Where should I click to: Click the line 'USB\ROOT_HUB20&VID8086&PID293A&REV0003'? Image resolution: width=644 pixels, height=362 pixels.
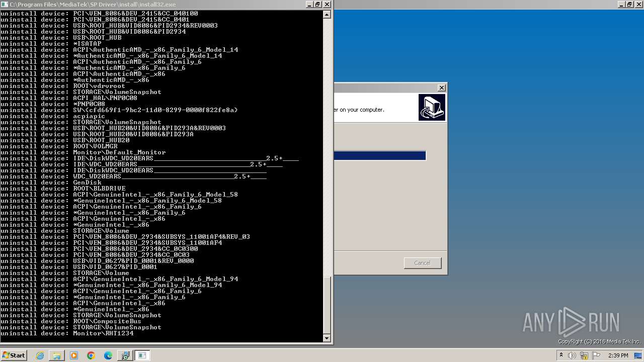pos(113,128)
